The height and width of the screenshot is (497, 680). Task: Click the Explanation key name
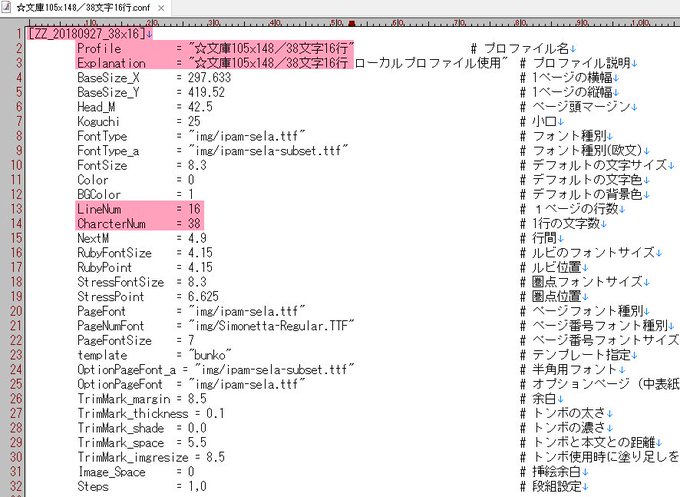click(111, 63)
